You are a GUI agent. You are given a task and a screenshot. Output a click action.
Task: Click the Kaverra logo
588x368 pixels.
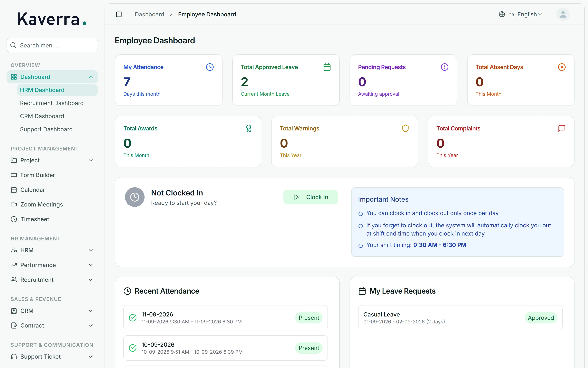52,19
